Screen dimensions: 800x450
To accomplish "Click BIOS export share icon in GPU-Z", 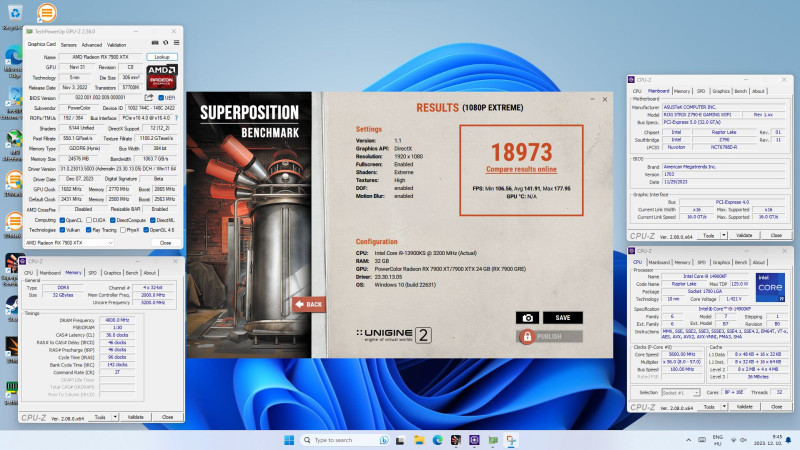I will (149, 97).
